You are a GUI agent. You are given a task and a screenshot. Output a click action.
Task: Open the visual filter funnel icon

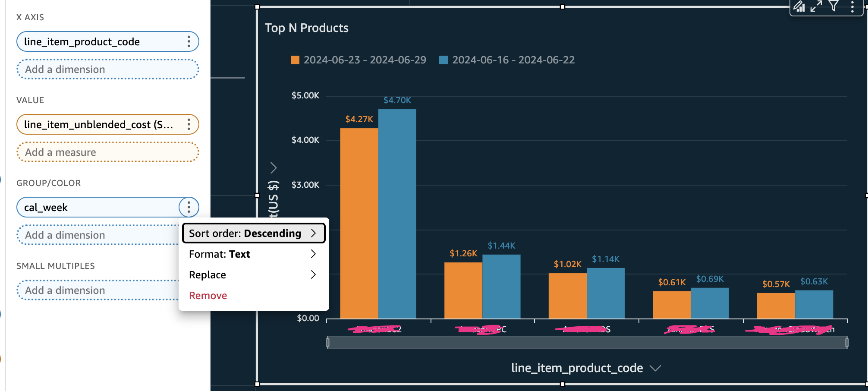833,6
